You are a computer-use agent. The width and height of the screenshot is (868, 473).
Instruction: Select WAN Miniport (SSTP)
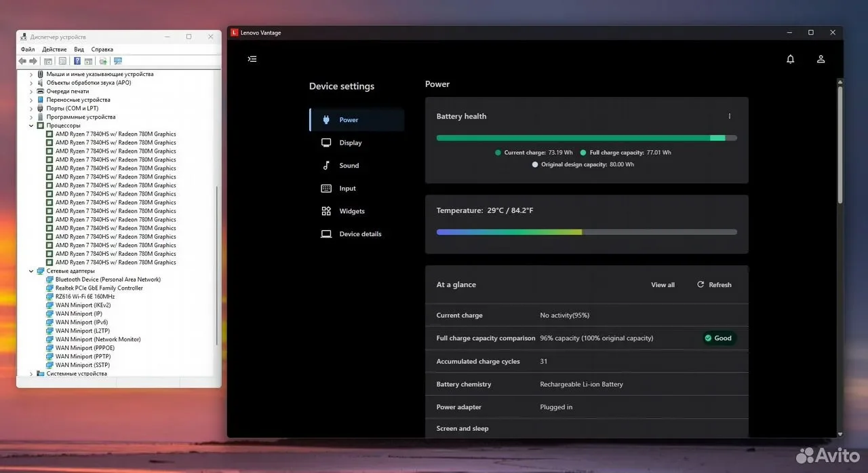click(82, 365)
